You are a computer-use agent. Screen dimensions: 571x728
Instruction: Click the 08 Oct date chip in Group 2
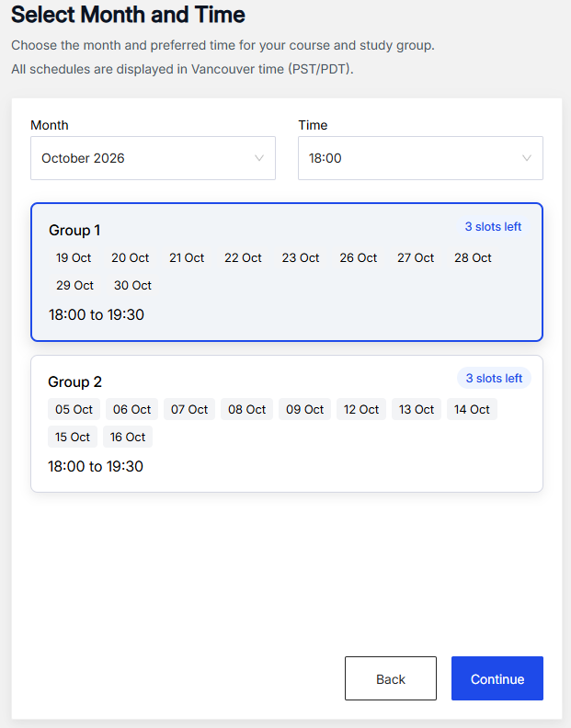click(x=246, y=410)
